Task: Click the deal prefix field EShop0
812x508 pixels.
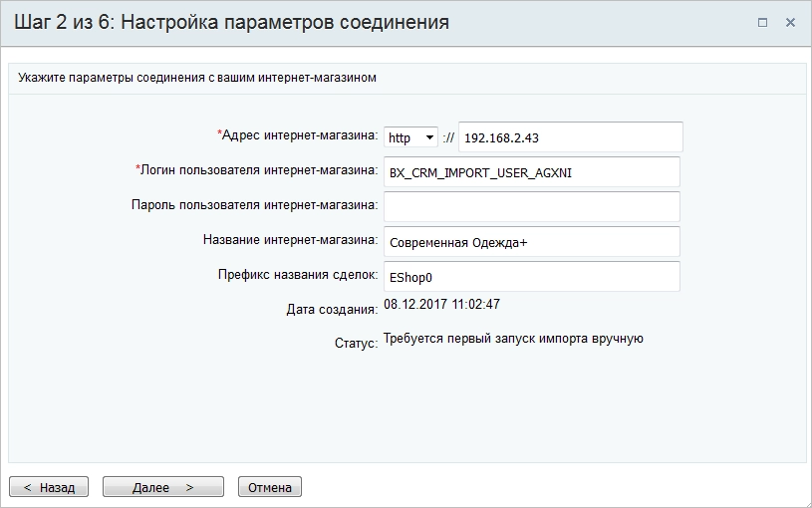Action: point(531,276)
